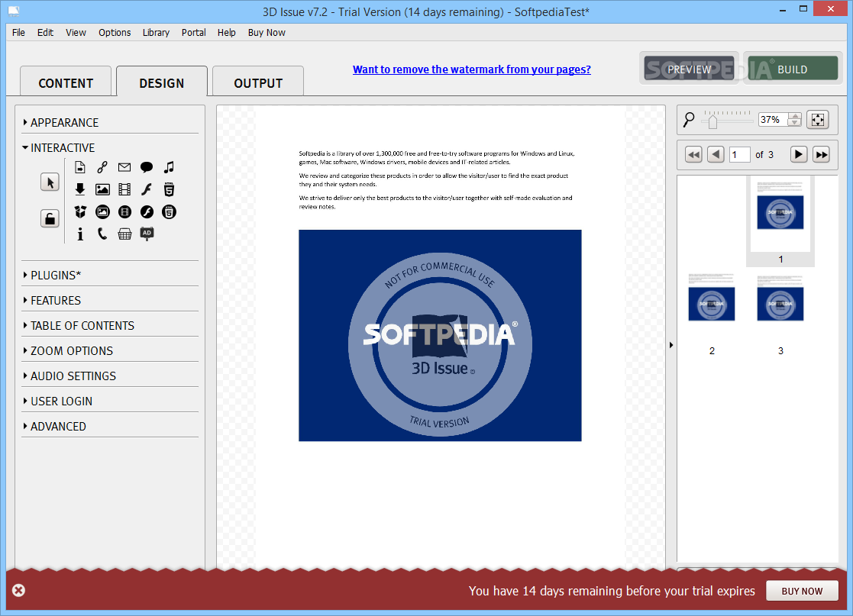Open the 'remove the watermark' link
The image size is (853, 616).
coord(472,69)
